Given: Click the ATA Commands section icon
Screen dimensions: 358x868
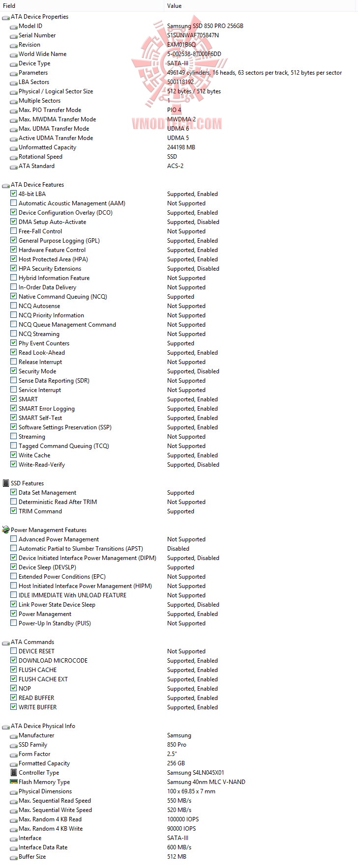Looking at the screenshot, I should [5, 643].
